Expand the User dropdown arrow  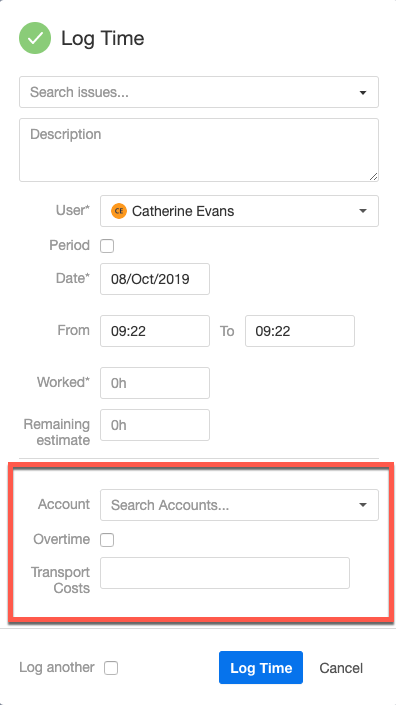[363, 211]
